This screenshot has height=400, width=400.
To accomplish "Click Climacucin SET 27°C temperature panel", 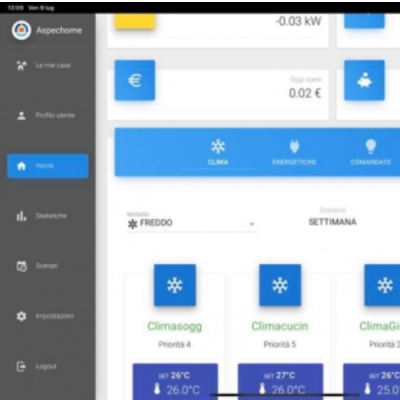I will (280, 382).
